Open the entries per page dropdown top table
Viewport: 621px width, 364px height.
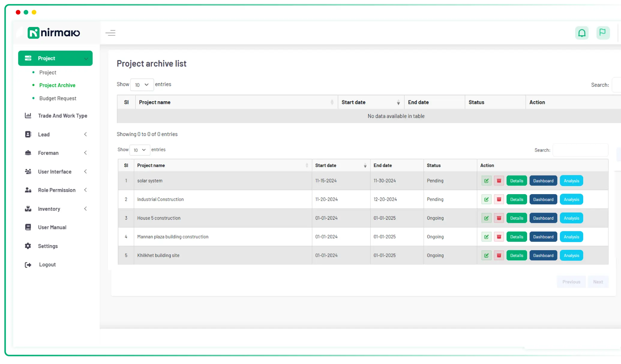click(142, 84)
